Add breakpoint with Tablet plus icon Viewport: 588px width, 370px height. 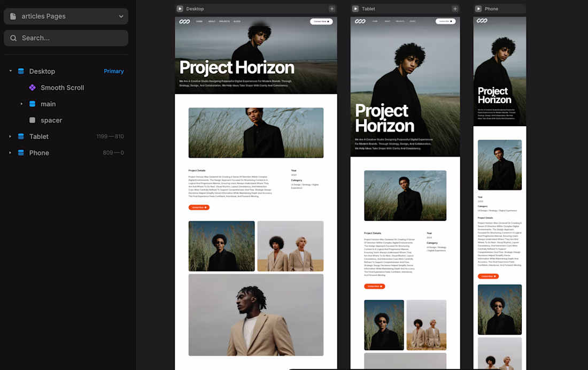[x=455, y=9]
